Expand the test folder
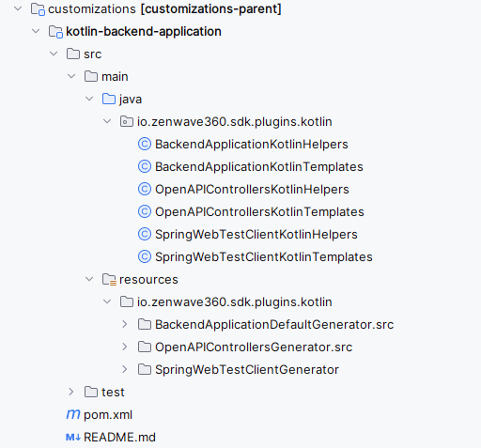Viewport: 481px width, 448px height. tap(71, 392)
